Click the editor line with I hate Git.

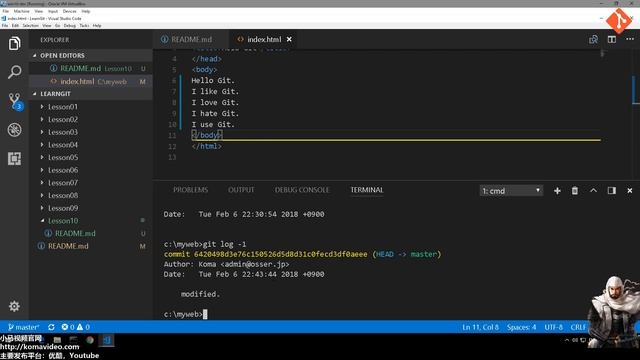coord(215,113)
